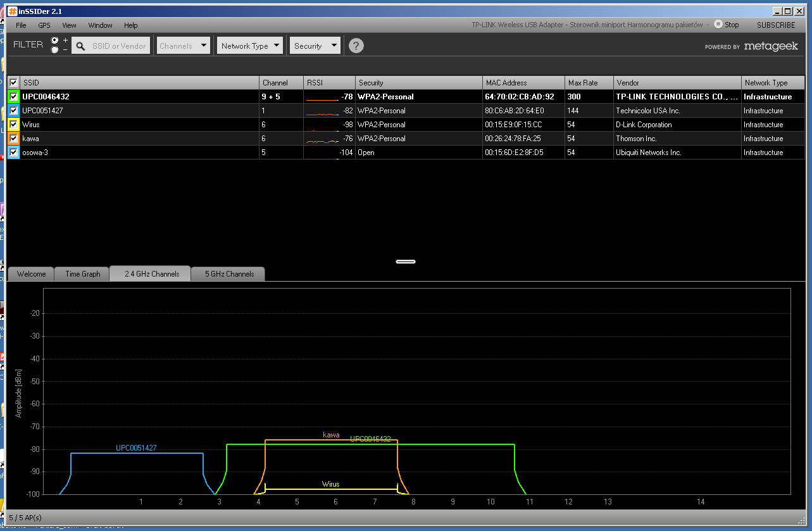Click the inSSIDer app icon in title bar
This screenshot has width=812, height=531.
12,11
